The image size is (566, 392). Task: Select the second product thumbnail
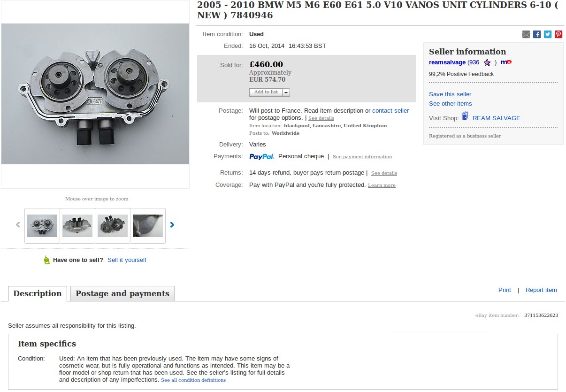[x=77, y=226]
